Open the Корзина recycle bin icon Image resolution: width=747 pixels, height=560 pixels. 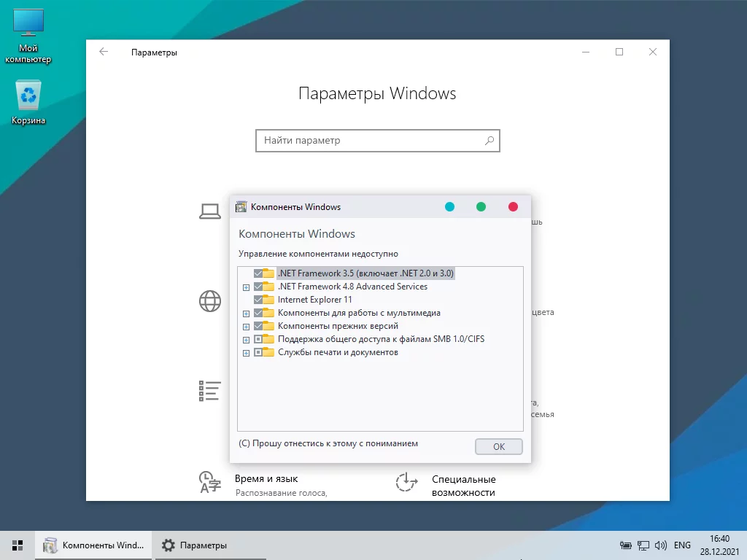[28, 102]
